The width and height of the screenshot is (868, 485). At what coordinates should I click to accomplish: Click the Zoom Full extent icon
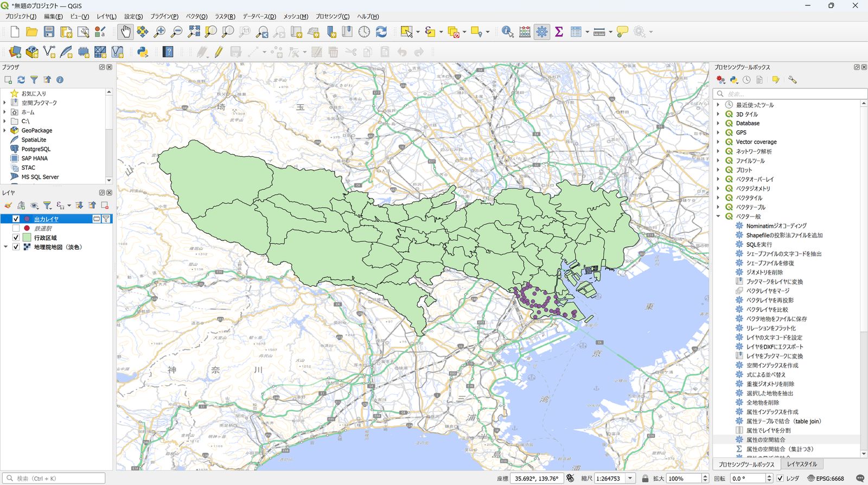point(194,32)
